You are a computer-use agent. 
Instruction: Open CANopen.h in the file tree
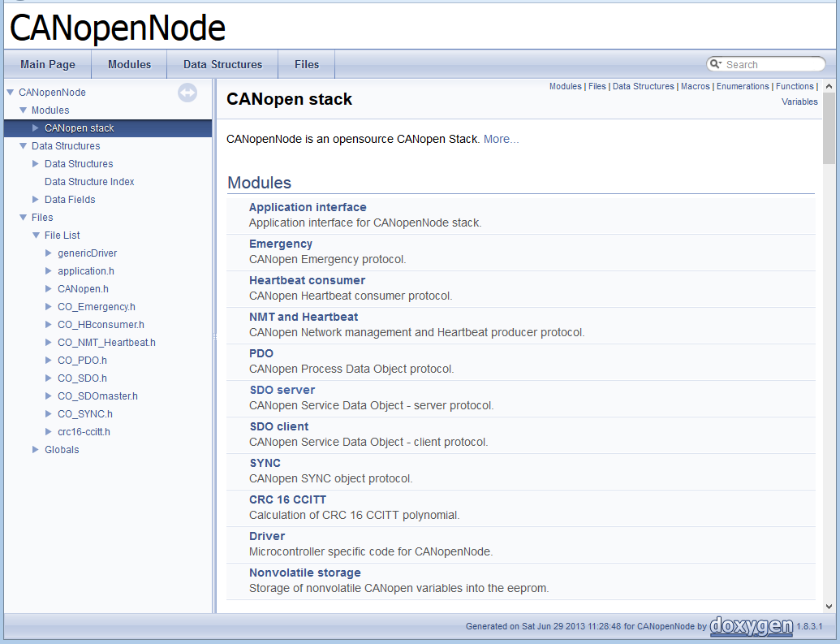(83, 289)
